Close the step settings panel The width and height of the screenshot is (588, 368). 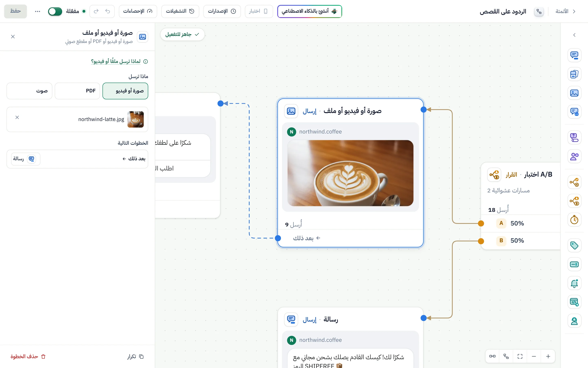[x=13, y=37]
